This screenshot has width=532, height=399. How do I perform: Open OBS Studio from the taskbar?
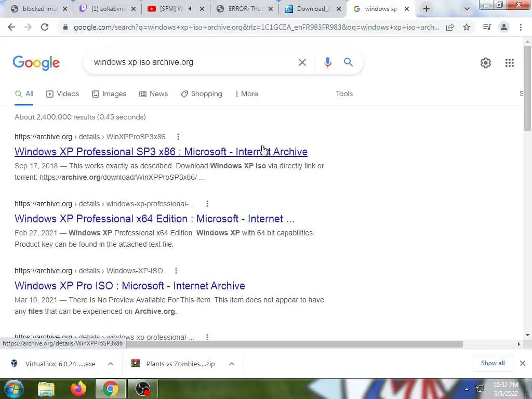(x=143, y=389)
